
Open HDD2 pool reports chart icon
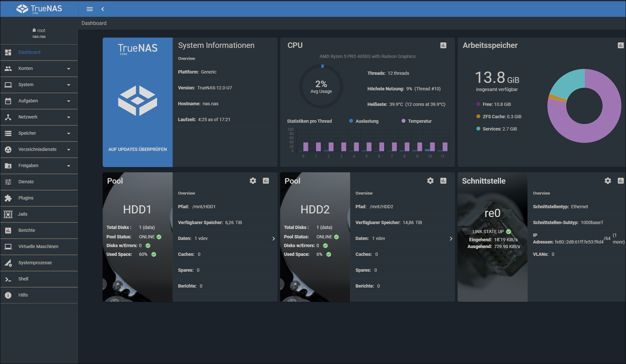coord(443,181)
